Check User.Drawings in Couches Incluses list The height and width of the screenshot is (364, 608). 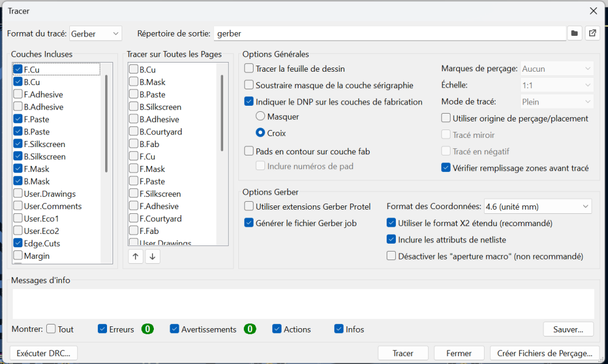tap(18, 194)
